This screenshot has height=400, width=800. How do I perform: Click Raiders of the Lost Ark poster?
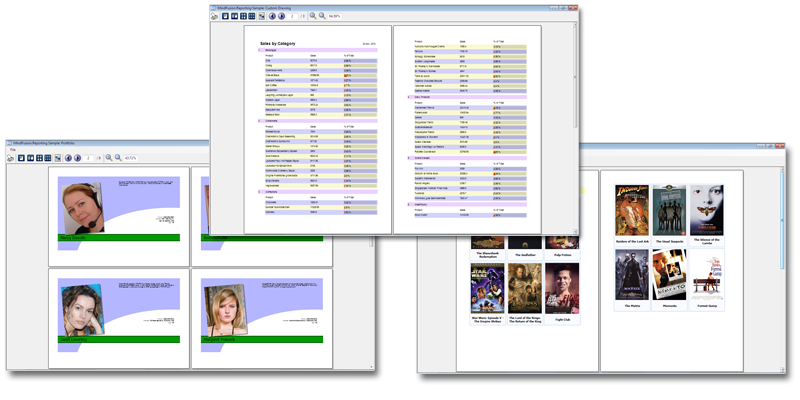pyautogui.click(x=632, y=210)
